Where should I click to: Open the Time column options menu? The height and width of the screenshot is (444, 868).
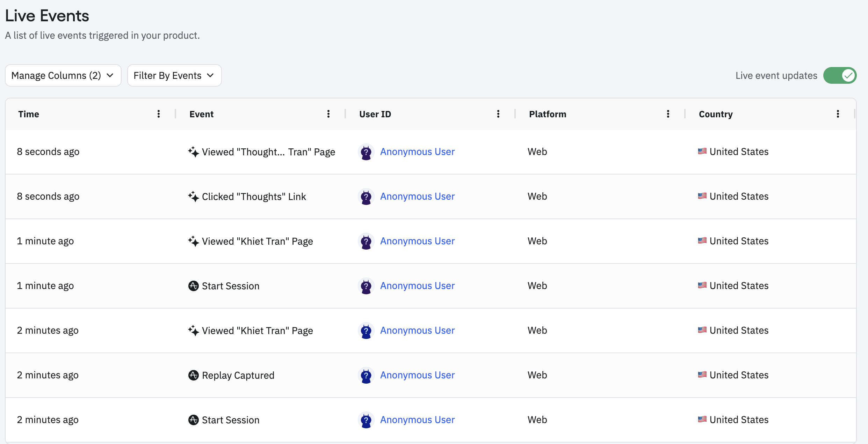coord(159,114)
